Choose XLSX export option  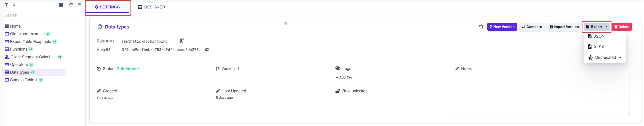599,47
